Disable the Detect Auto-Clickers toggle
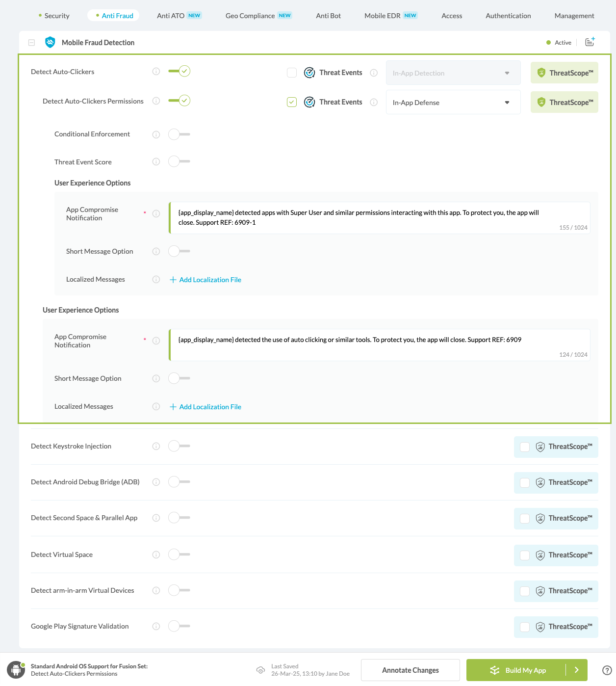The width and height of the screenshot is (616, 686). click(x=179, y=71)
